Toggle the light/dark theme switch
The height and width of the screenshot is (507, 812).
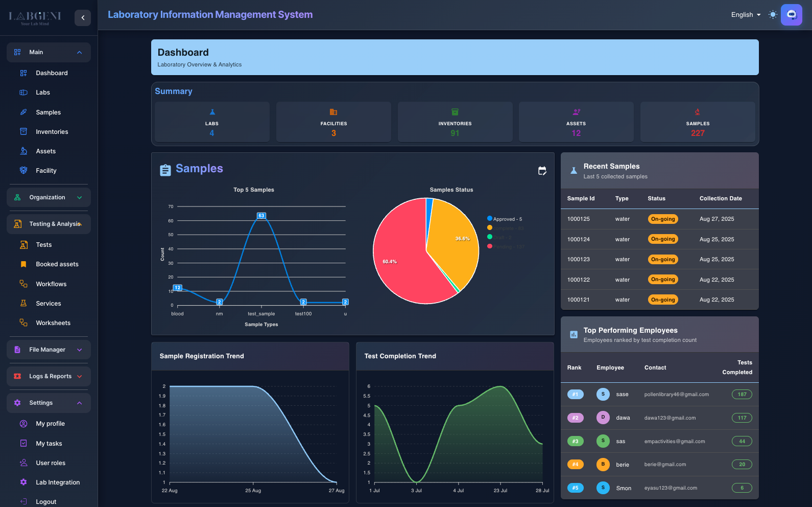pyautogui.click(x=773, y=15)
